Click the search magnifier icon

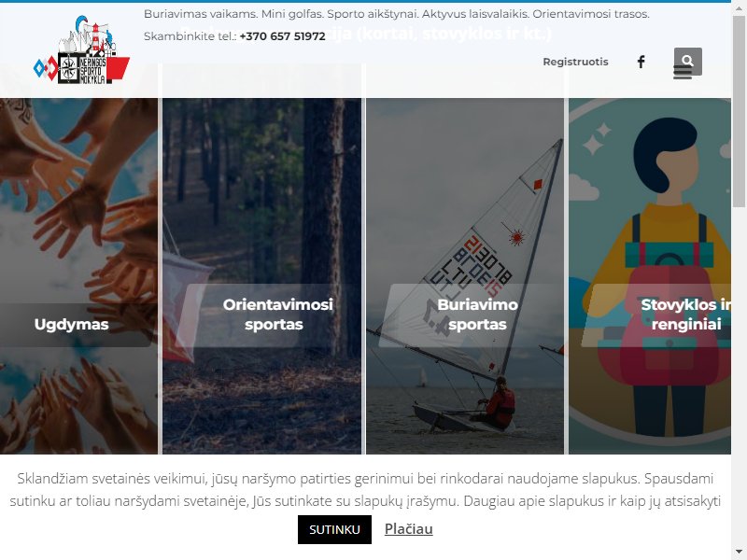(687, 59)
